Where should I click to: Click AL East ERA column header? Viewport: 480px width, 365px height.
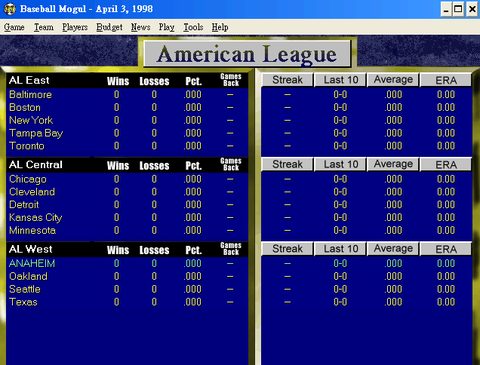coord(446,80)
